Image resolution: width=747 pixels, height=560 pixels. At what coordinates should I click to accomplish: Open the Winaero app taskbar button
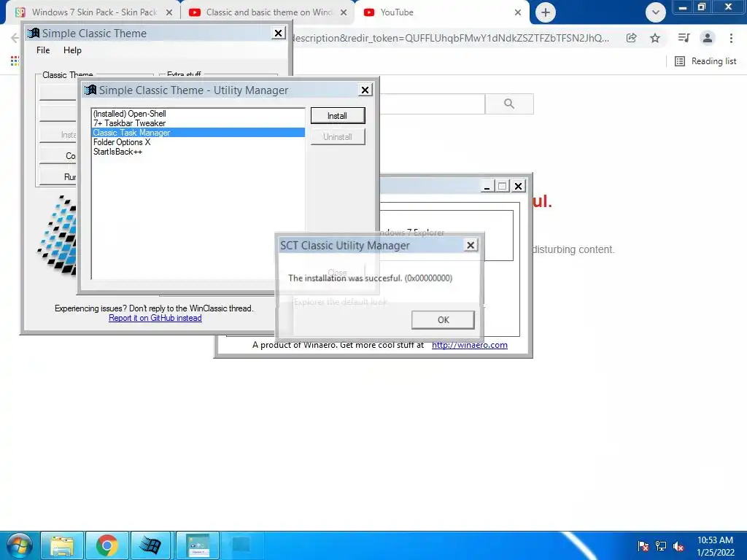pos(198,545)
